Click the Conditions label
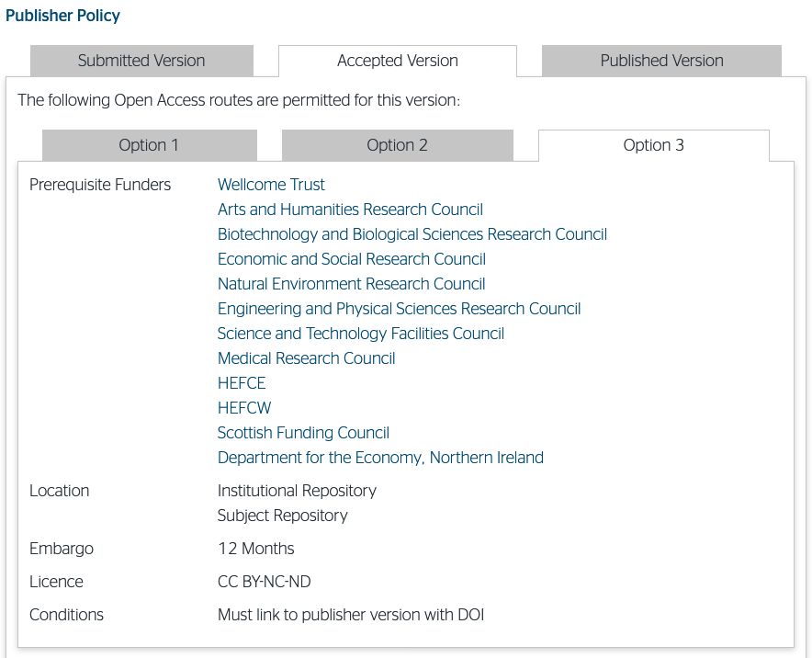The height and width of the screenshot is (658, 812). (x=66, y=615)
